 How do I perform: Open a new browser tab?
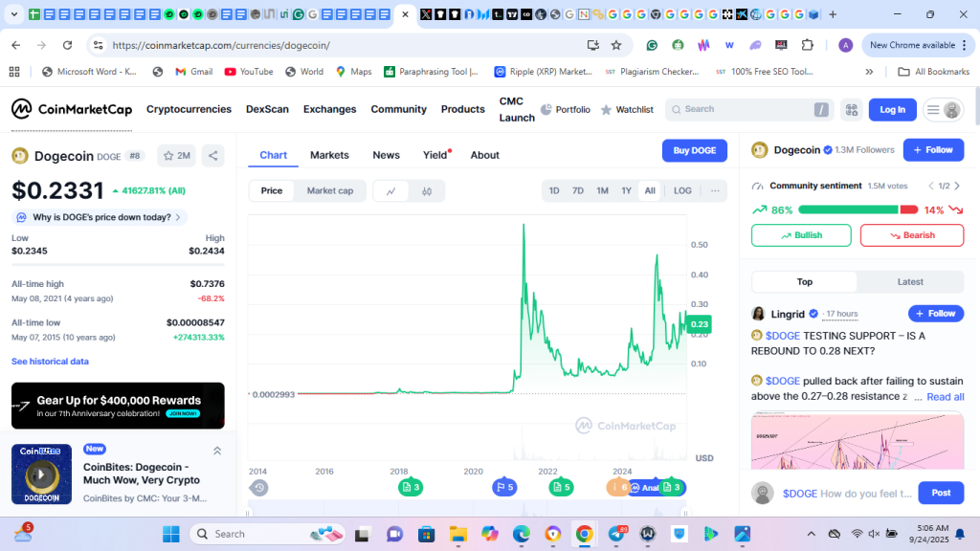pos(833,13)
